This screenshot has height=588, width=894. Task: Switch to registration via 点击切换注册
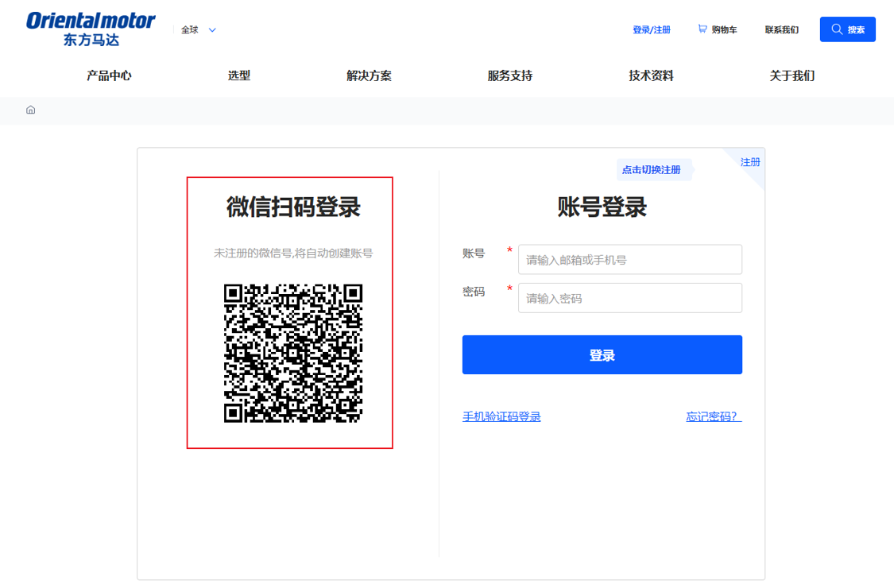pyautogui.click(x=653, y=169)
